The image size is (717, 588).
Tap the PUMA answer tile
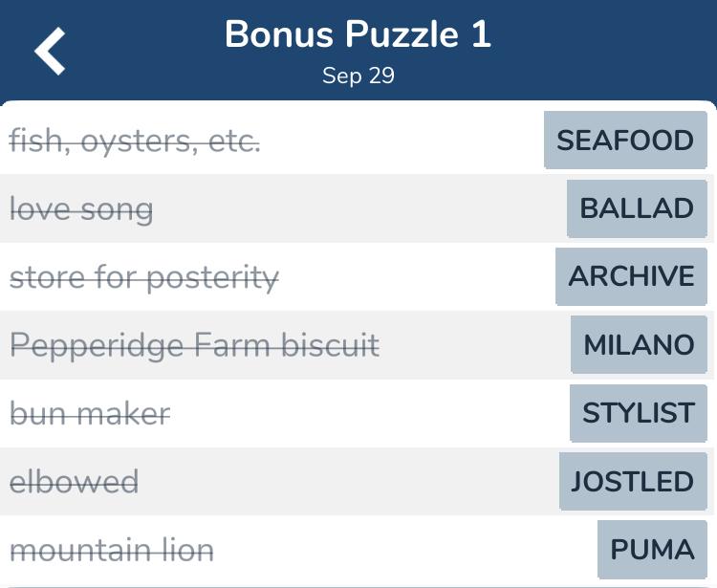click(652, 550)
